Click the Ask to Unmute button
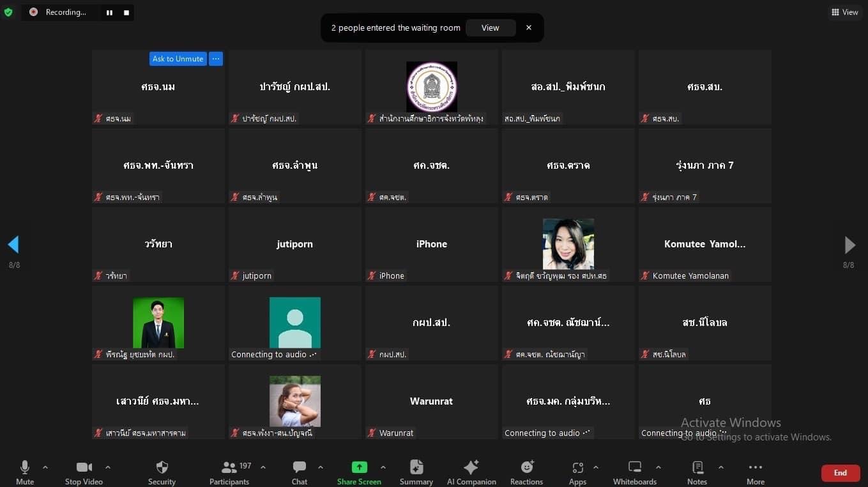868x487 pixels. (x=178, y=59)
